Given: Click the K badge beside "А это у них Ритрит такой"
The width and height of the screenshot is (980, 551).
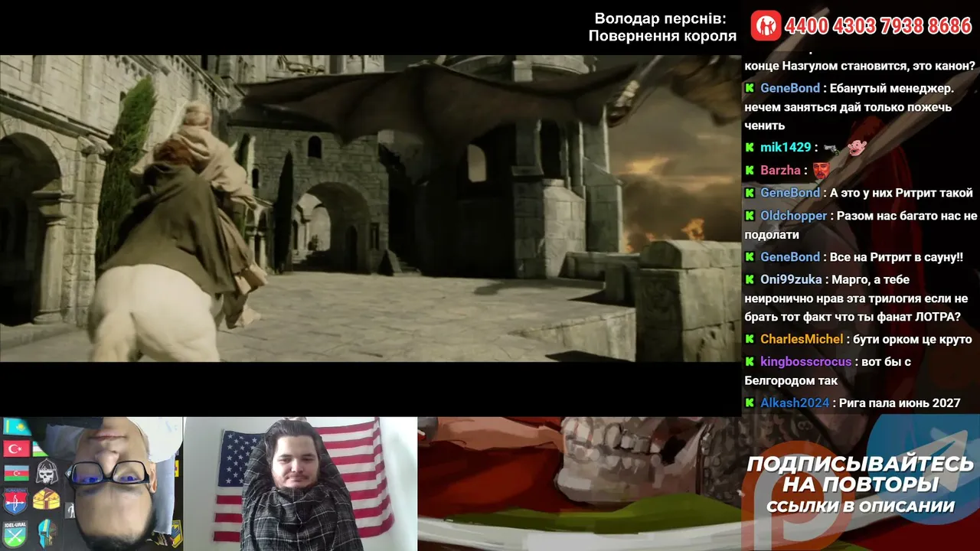Looking at the screenshot, I should coord(750,193).
